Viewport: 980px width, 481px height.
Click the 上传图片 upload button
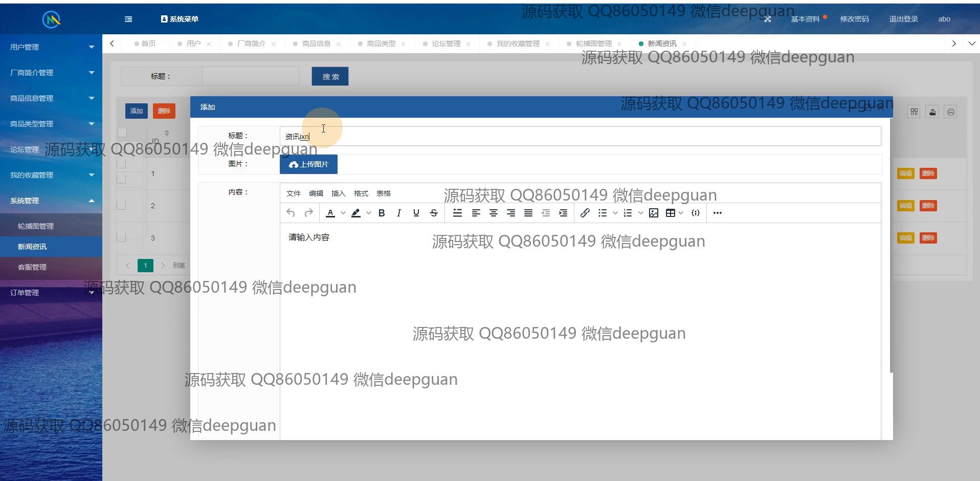click(308, 164)
